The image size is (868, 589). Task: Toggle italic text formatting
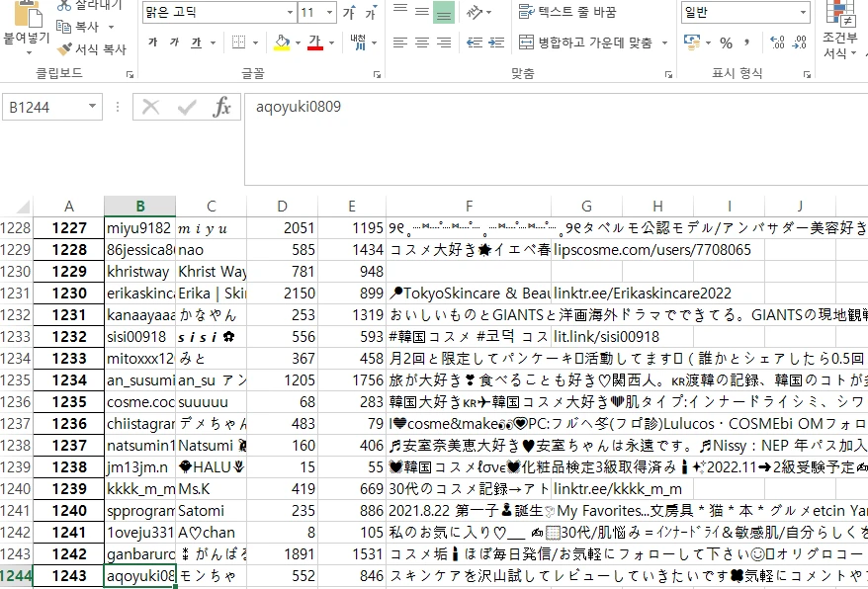(174, 42)
